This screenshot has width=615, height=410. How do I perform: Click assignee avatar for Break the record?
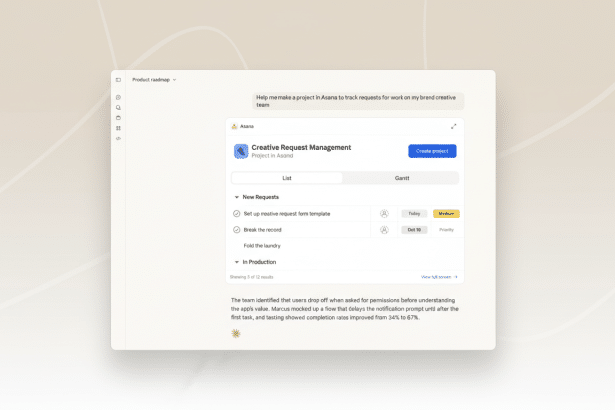(384, 230)
